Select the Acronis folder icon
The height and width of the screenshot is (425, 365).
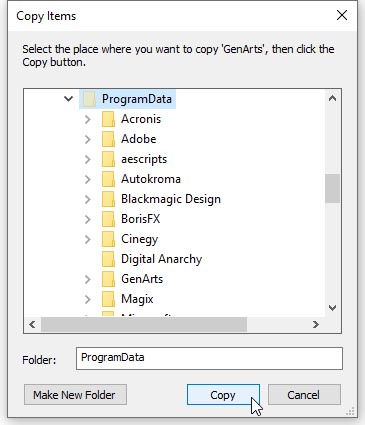tap(108, 119)
